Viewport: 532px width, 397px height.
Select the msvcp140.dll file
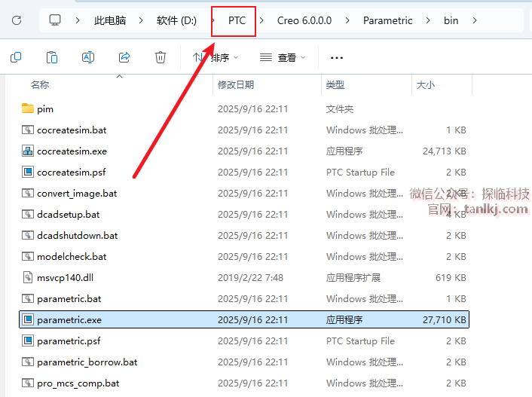[66, 278]
